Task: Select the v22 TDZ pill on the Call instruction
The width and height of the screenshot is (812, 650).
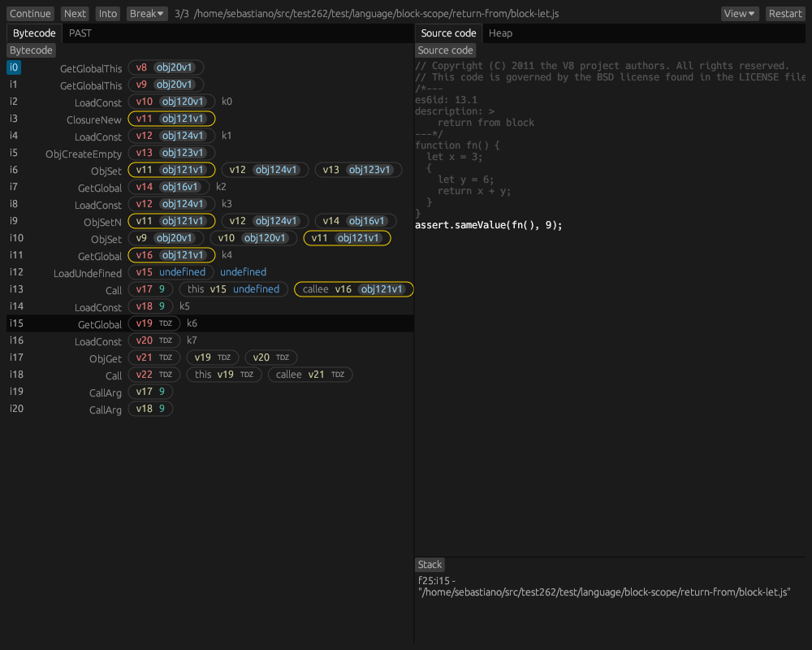Action: pos(153,374)
